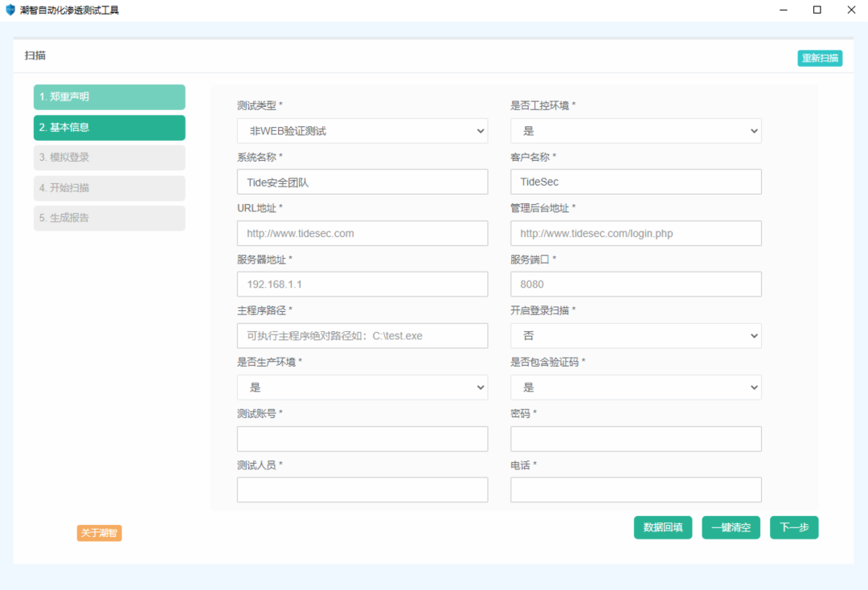
Task: Click the 数据回填 button
Action: 662,527
